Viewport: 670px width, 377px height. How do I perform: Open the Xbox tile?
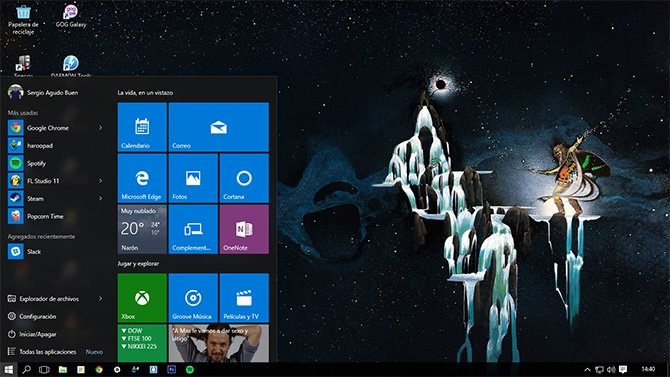tap(142, 298)
